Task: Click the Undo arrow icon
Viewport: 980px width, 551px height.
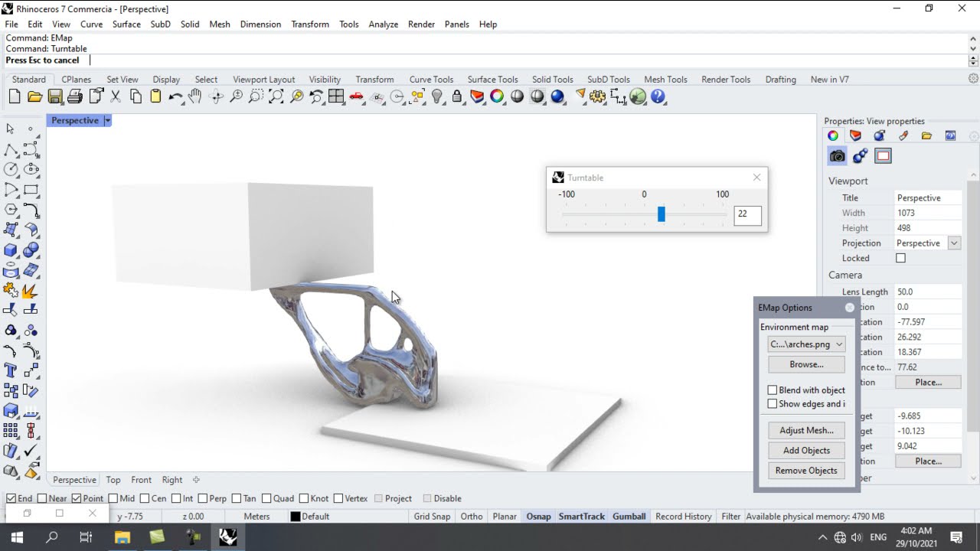Action: [176, 96]
